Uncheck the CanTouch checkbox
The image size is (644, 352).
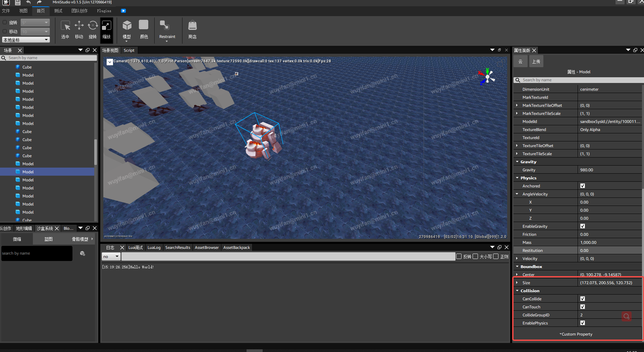583,307
